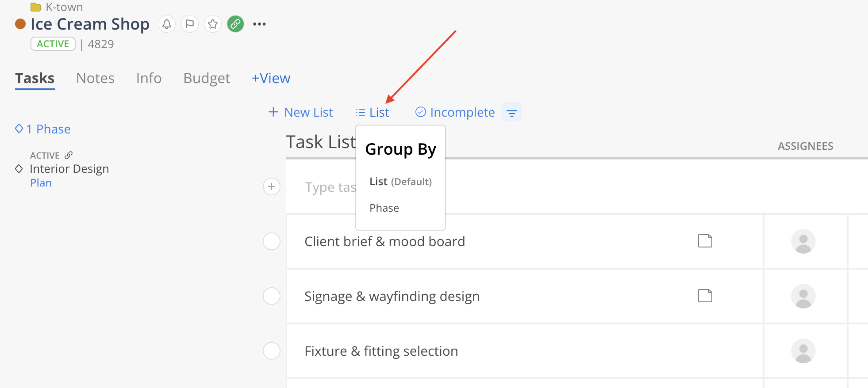Open note on Client brief task
Image resolution: width=868 pixels, height=388 pixels.
[705, 241]
